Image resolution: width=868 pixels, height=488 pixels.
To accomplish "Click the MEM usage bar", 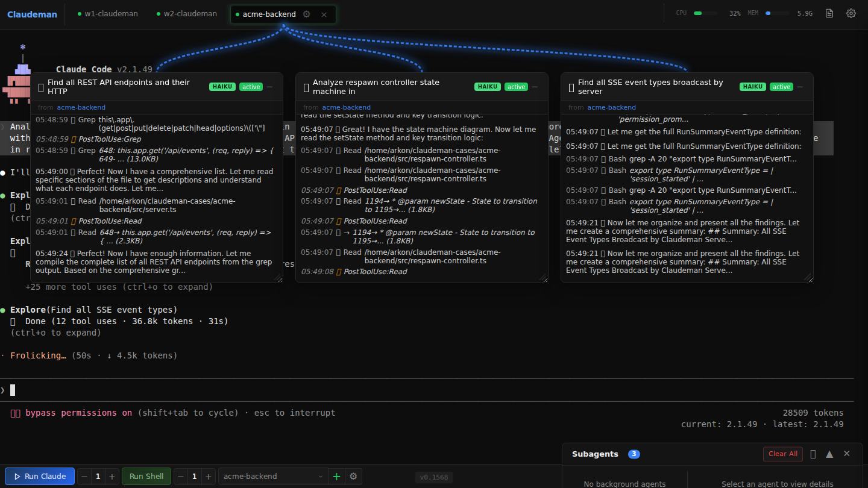I will tap(778, 13).
